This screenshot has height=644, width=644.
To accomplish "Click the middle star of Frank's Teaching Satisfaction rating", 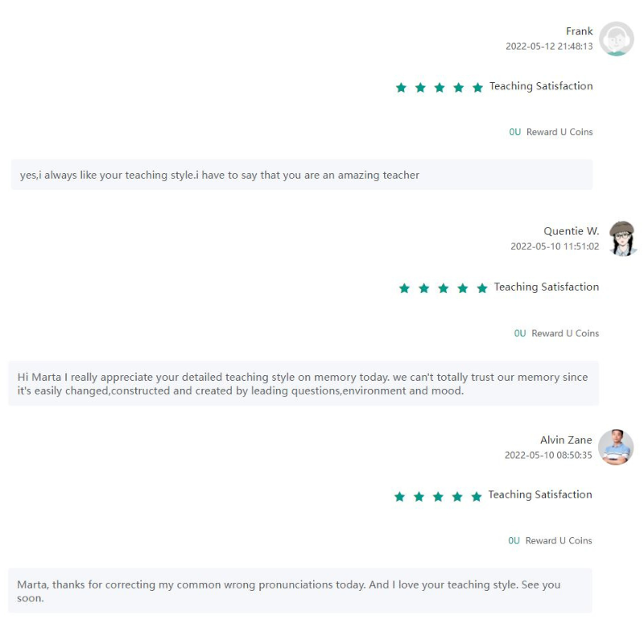I will click(440, 87).
